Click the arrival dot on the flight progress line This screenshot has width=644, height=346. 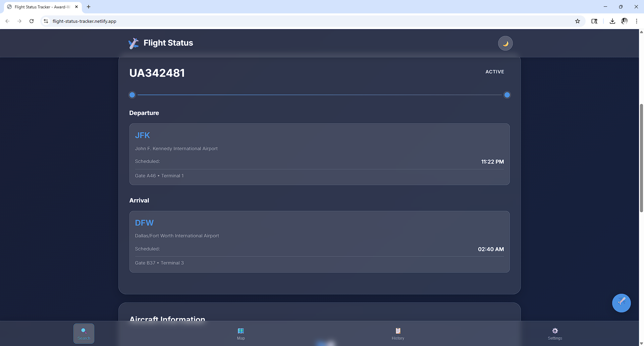coord(507,95)
